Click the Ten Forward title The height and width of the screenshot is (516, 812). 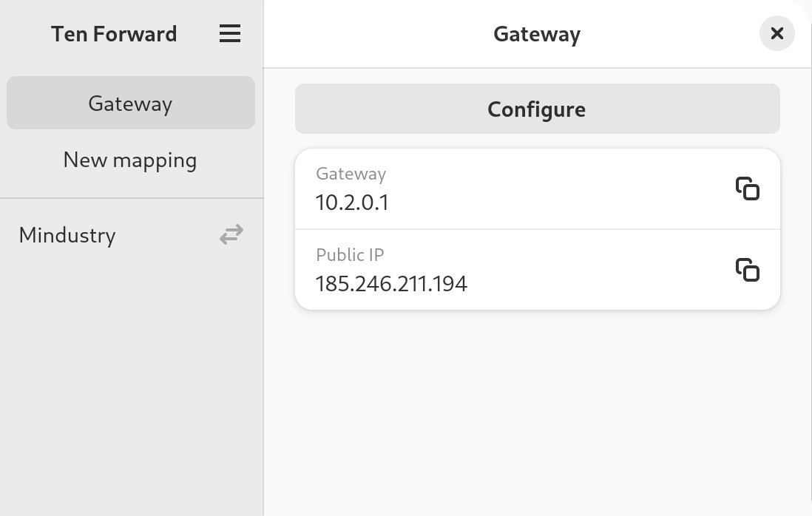pos(114,34)
